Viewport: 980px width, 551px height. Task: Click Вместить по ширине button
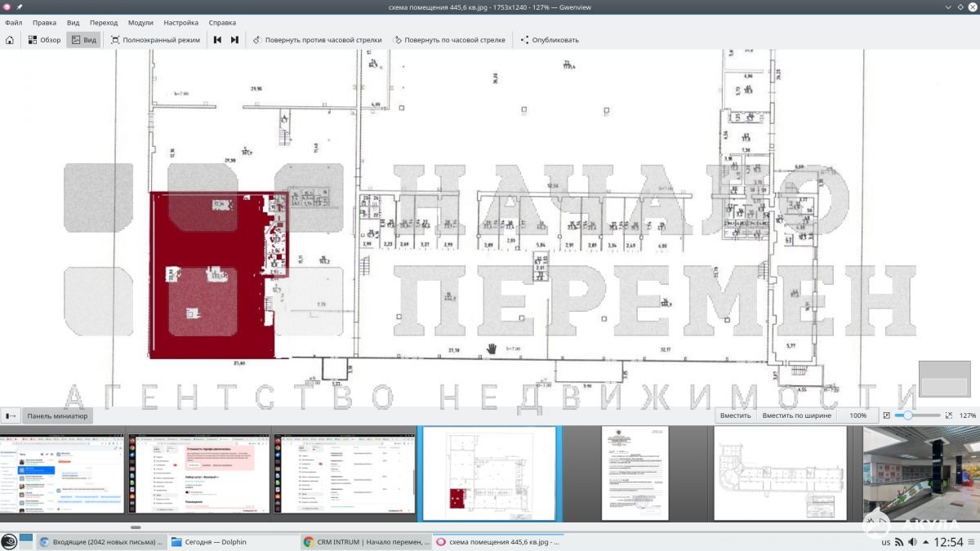tap(796, 415)
